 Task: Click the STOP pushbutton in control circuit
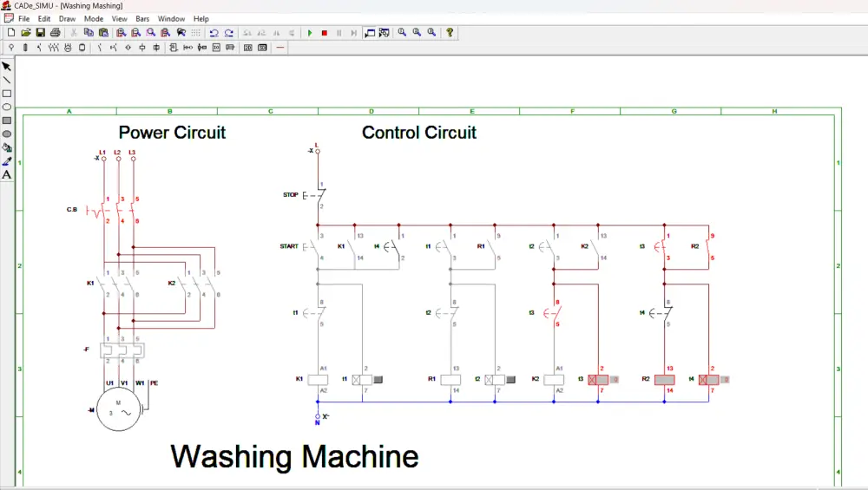click(313, 195)
